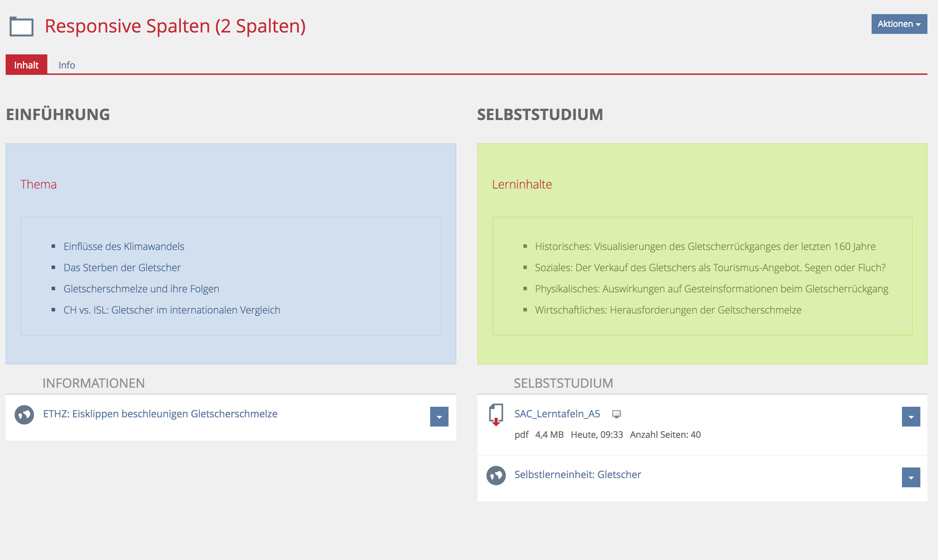Click the Responsive Spalten (2 Spalten) title

coord(175,26)
